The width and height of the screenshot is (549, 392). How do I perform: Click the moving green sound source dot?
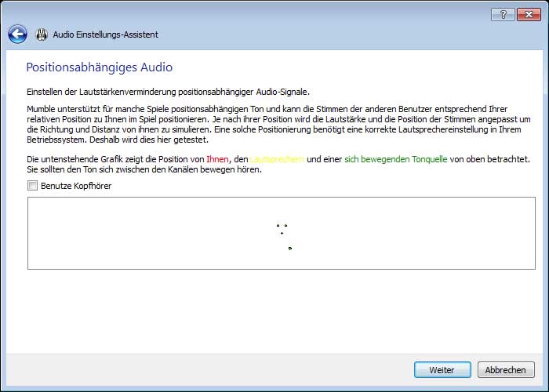[290, 249]
